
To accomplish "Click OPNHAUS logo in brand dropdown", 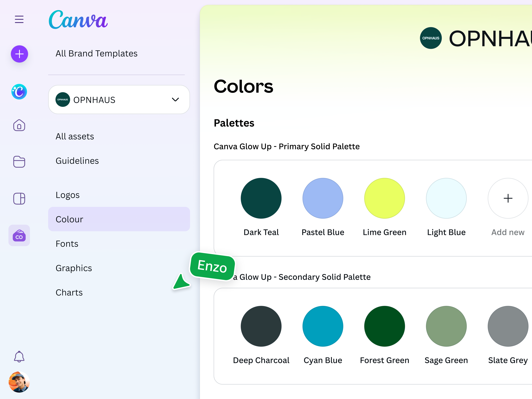I will pyautogui.click(x=63, y=100).
